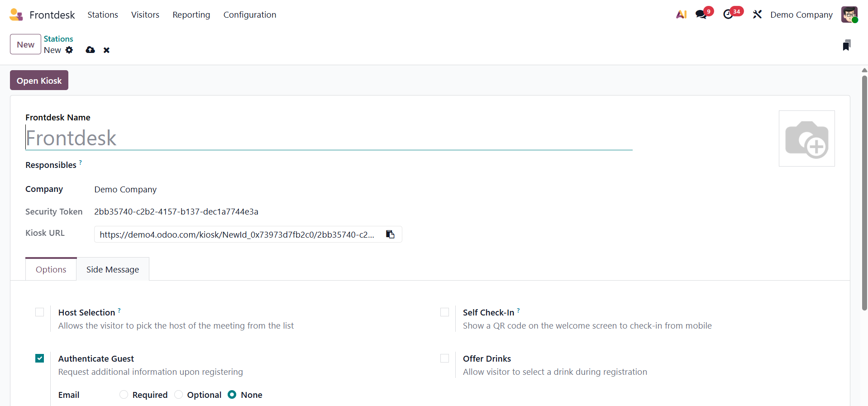Open the Visitors menu

pyautogui.click(x=145, y=14)
